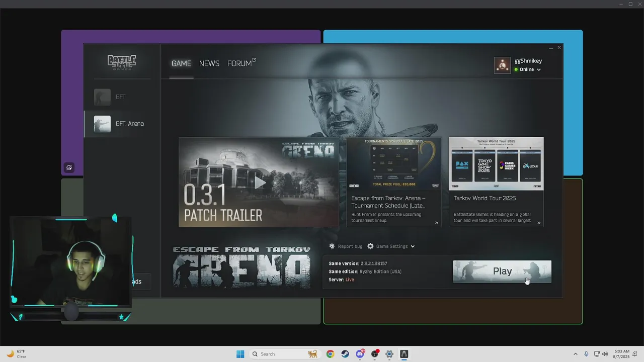
Task: Close the Battlestate launcher window
Action: [x=559, y=48]
